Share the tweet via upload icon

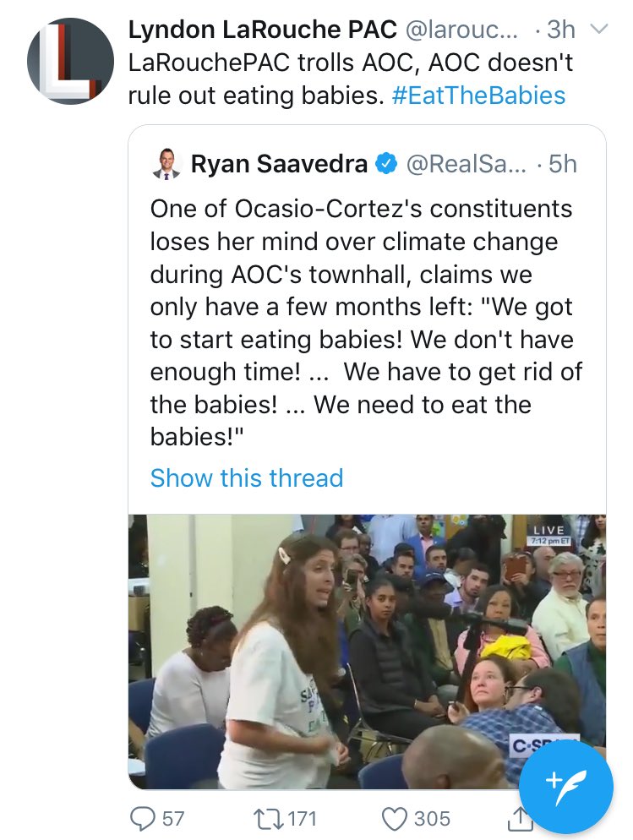(x=517, y=818)
